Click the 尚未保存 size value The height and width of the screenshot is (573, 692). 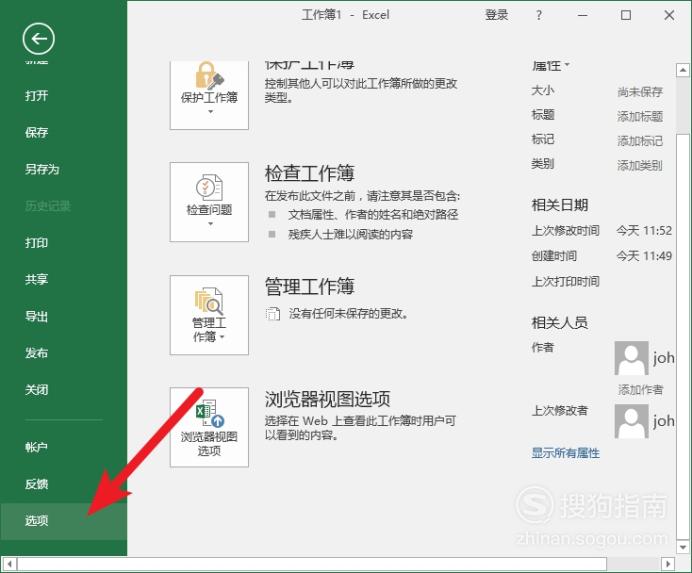click(x=640, y=92)
